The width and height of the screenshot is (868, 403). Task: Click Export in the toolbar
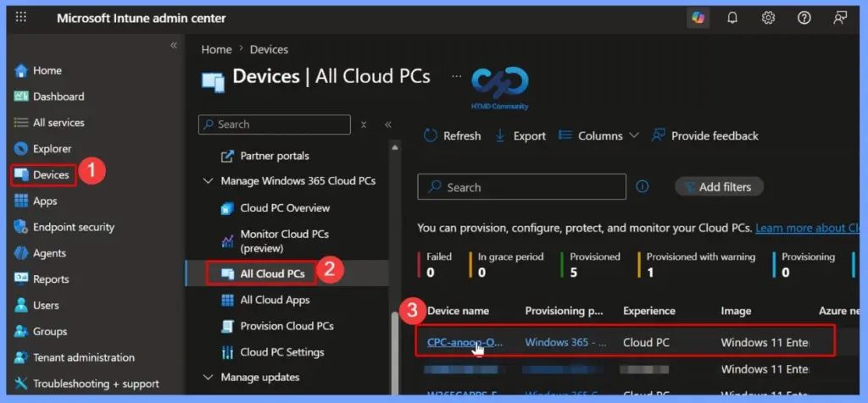click(x=520, y=136)
